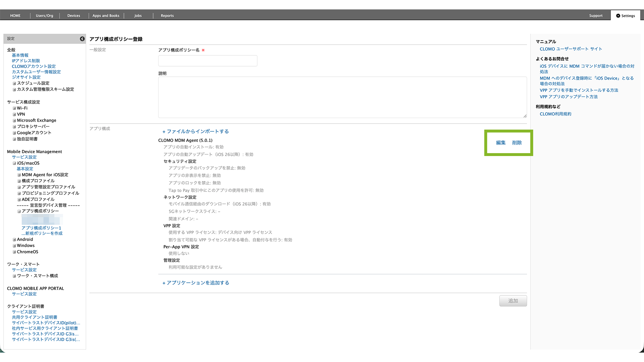Collapse the iOS/macOS tree node
644x362 pixels.
[x=14, y=163]
